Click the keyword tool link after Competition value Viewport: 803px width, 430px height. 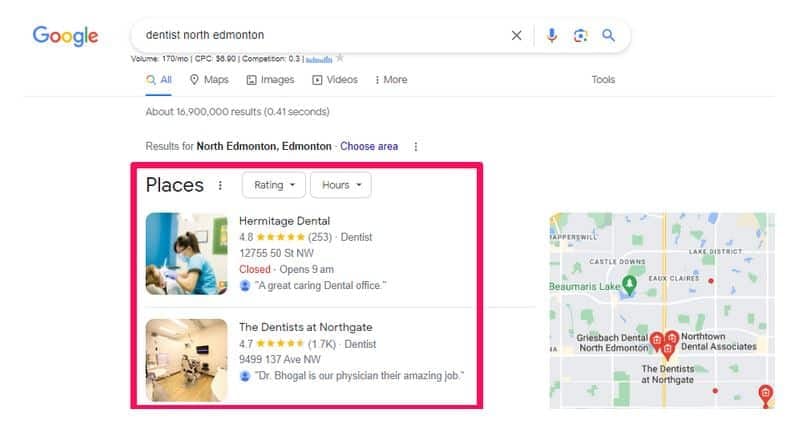319,59
